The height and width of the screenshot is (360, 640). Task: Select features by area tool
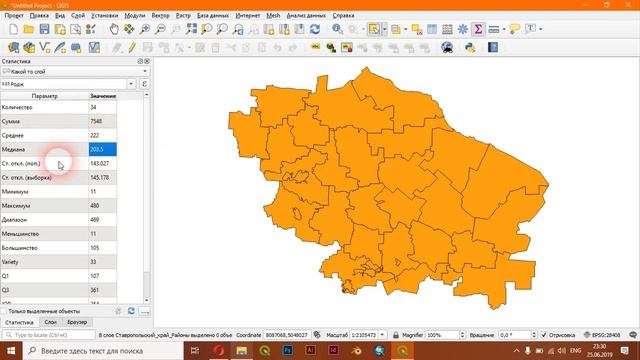pos(374,29)
